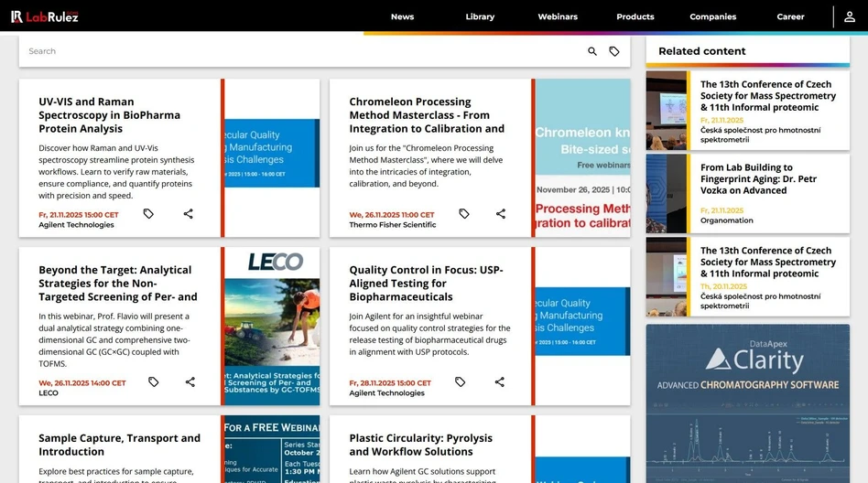
Task: Click date We, 26.11.2025 14:00 CET
Action: click(x=82, y=383)
